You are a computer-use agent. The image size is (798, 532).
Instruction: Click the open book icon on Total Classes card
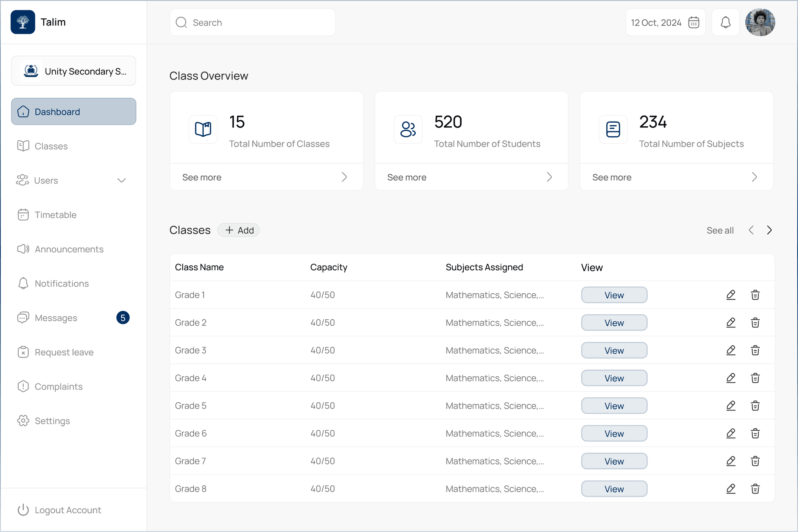(x=203, y=129)
